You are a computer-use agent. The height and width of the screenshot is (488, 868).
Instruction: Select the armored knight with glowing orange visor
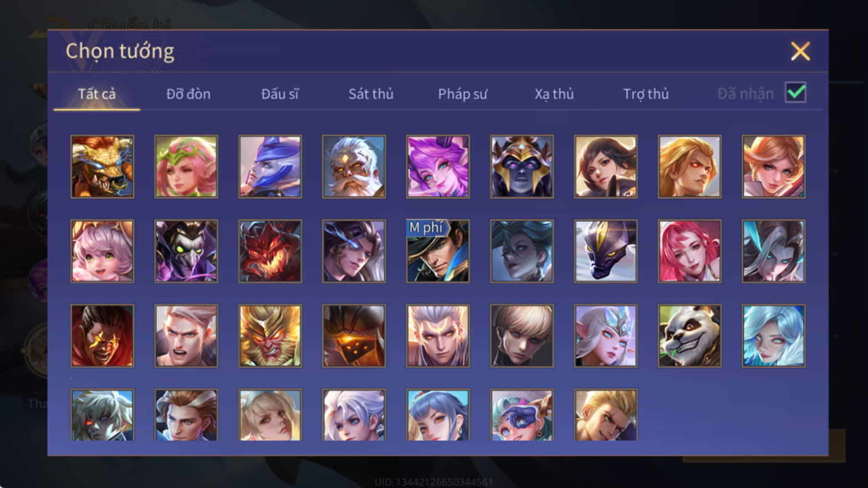pyautogui.click(x=354, y=335)
